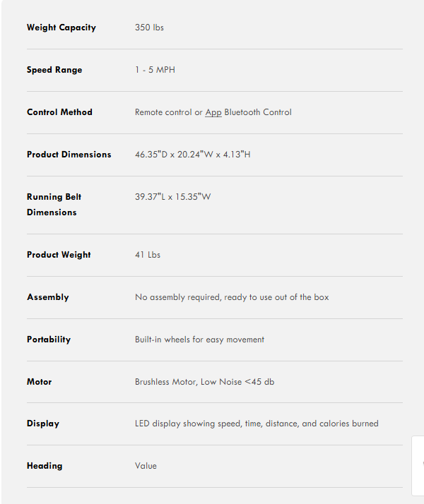Image resolution: width=424 pixels, height=504 pixels.
Task: Click the 39.37"L x 15.35"W value
Action: click(172, 197)
